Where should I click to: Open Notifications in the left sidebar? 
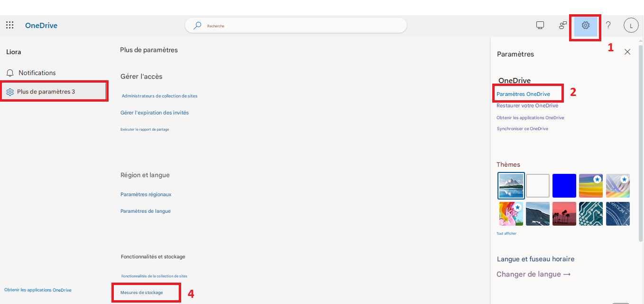tap(37, 73)
